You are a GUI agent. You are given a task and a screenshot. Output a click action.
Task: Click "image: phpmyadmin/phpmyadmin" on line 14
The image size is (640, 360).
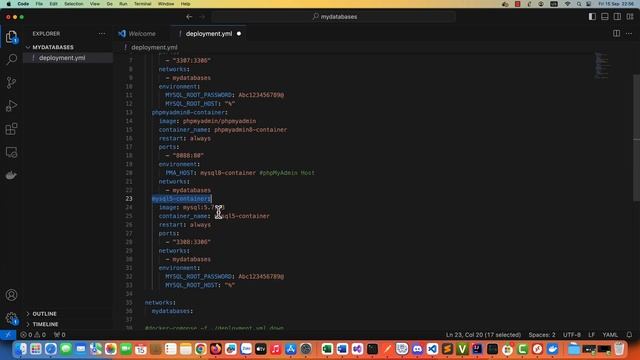[207, 121]
